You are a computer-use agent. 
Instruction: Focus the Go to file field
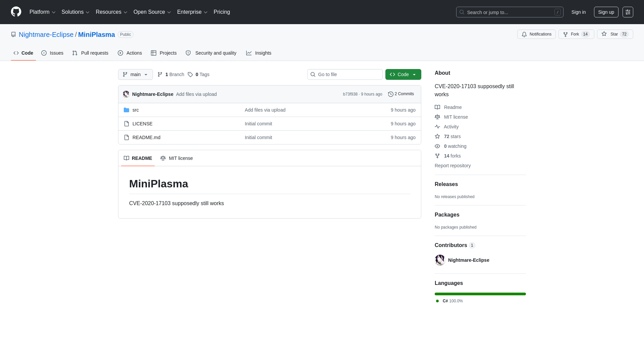tap(345, 74)
